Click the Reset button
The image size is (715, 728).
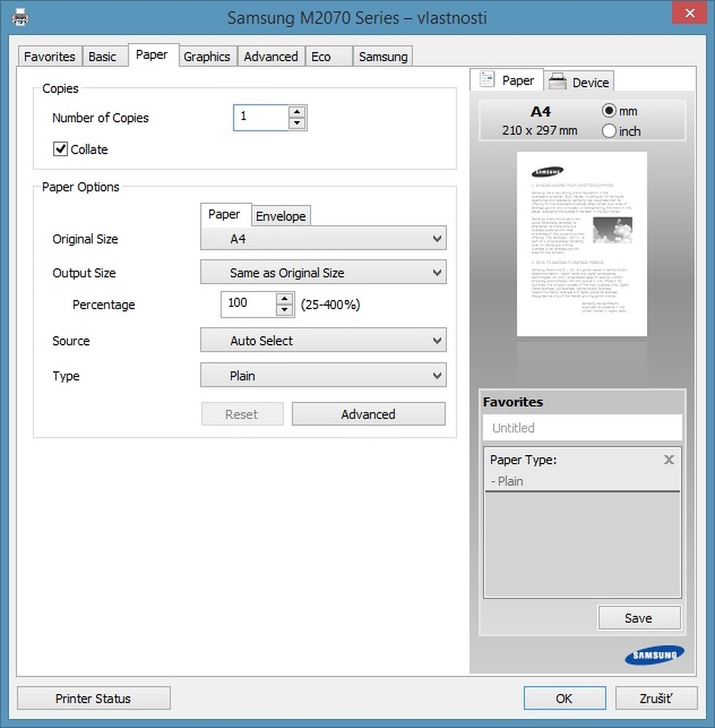[242, 414]
